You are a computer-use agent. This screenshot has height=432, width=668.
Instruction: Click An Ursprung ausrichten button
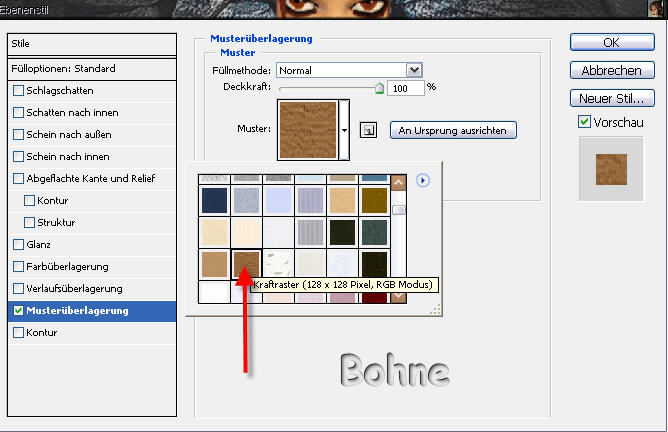(453, 130)
